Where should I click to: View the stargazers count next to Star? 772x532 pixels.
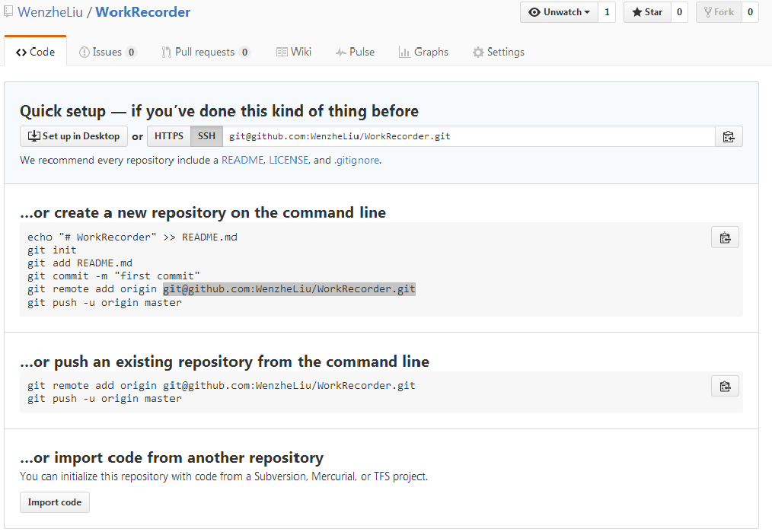(679, 12)
